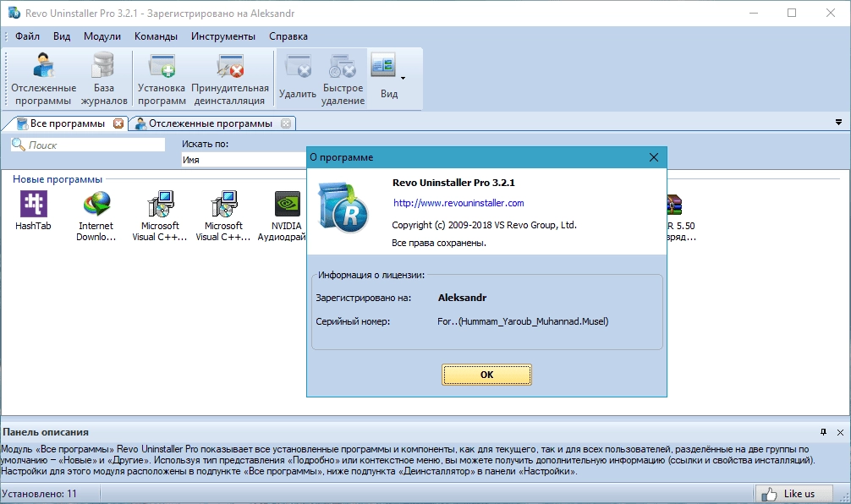
Task: Maximize the Revo Uninstaller window
Action: click(x=792, y=13)
